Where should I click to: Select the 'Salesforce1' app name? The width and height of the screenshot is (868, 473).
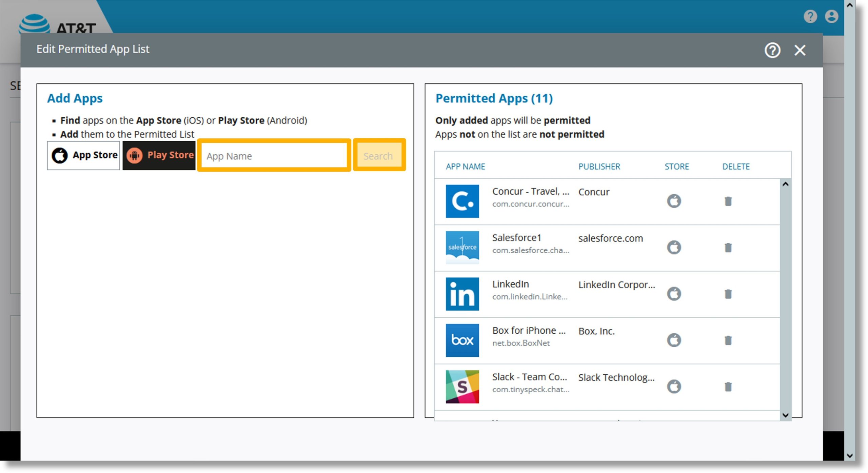(x=517, y=238)
